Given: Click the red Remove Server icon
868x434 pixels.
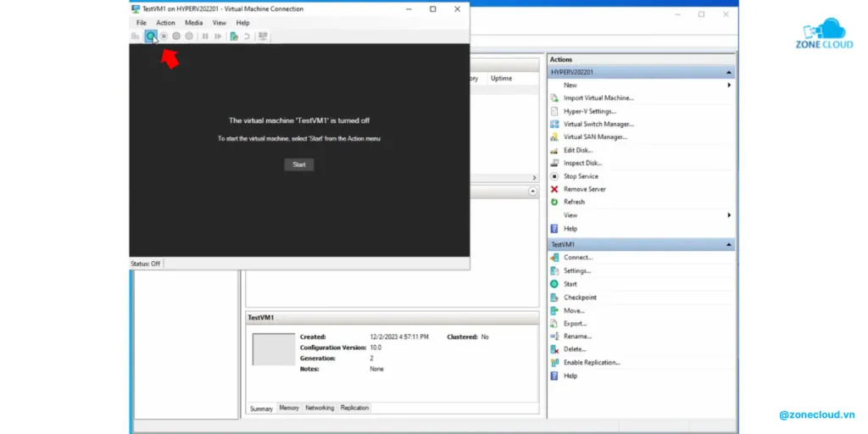Looking at the screenshot, I should coord(554,189).
